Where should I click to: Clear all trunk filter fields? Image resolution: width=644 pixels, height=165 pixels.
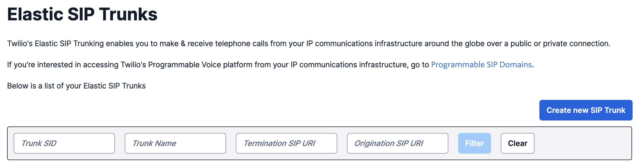[517, 143]
